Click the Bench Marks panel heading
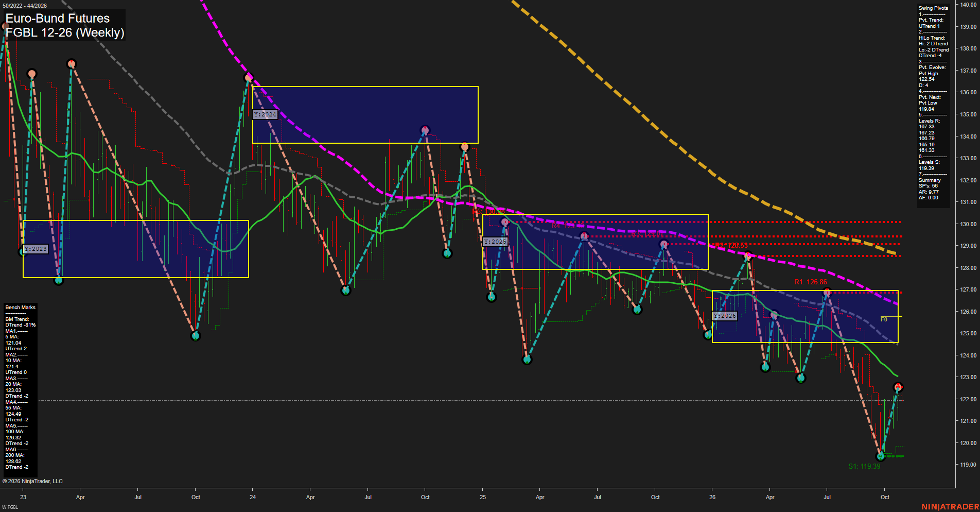The height and width of the screenshot is (512, 980). 21,308
